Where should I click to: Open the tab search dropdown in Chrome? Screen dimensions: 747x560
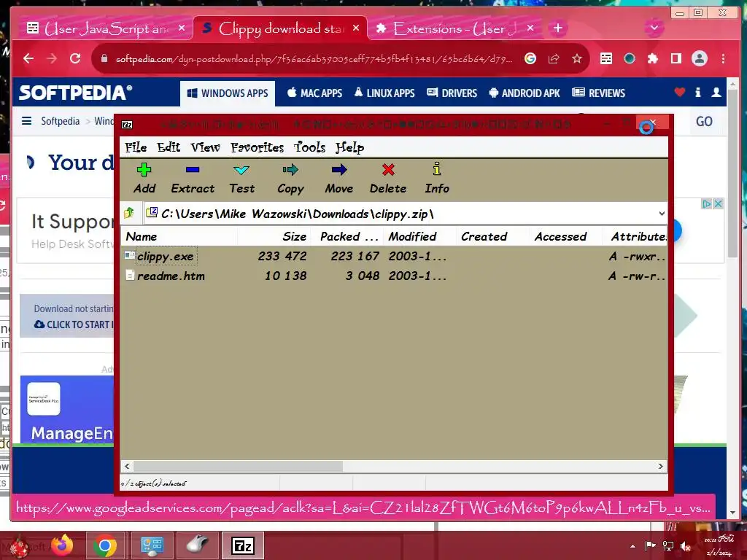pyautogui.click(x=654, y=28)
